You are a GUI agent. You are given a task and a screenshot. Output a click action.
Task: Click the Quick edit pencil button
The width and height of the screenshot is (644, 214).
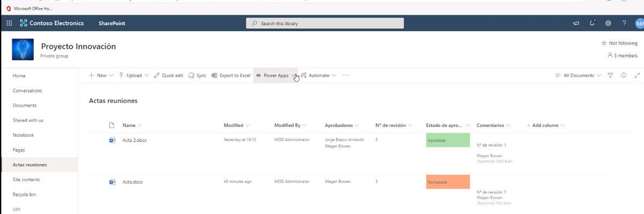tap(169, 76)
